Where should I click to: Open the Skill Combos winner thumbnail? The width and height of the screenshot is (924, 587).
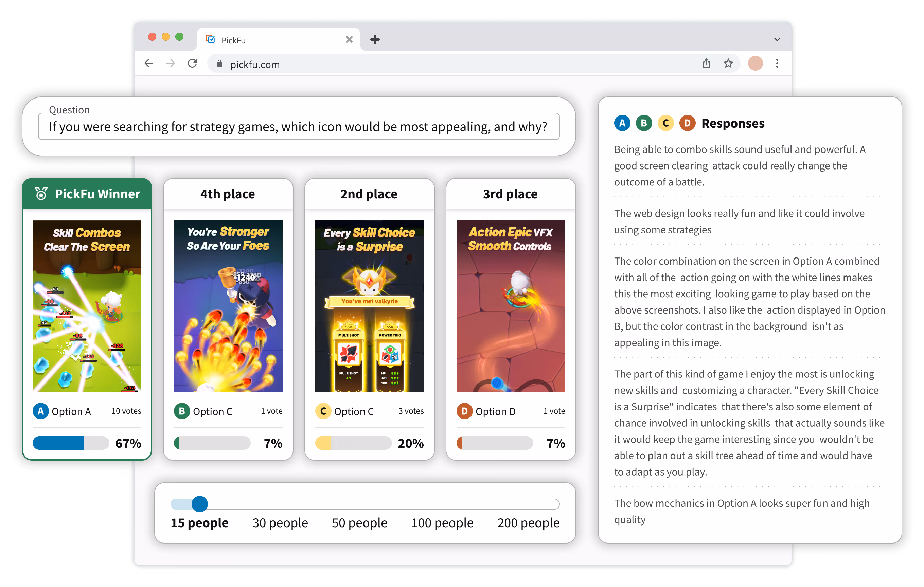87,306
